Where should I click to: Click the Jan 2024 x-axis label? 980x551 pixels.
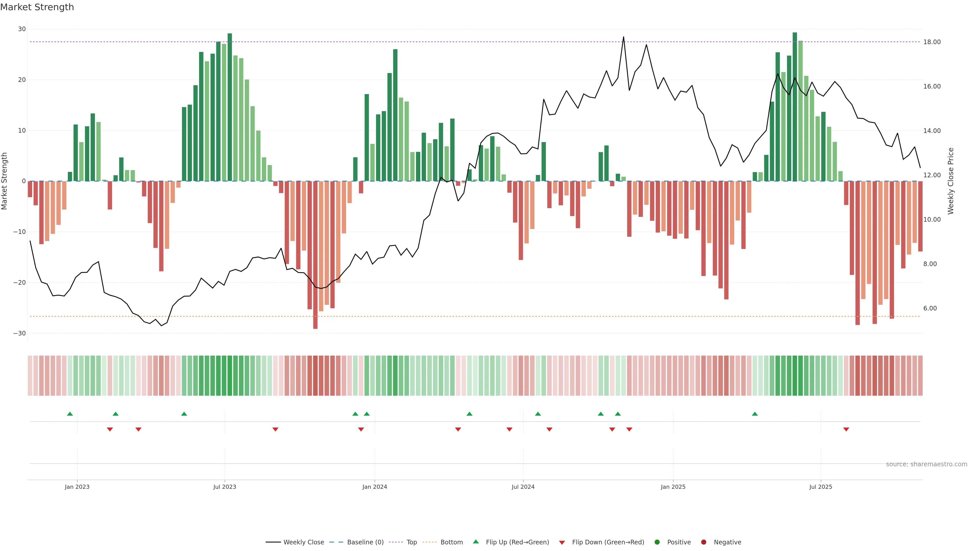coord(375,487)
